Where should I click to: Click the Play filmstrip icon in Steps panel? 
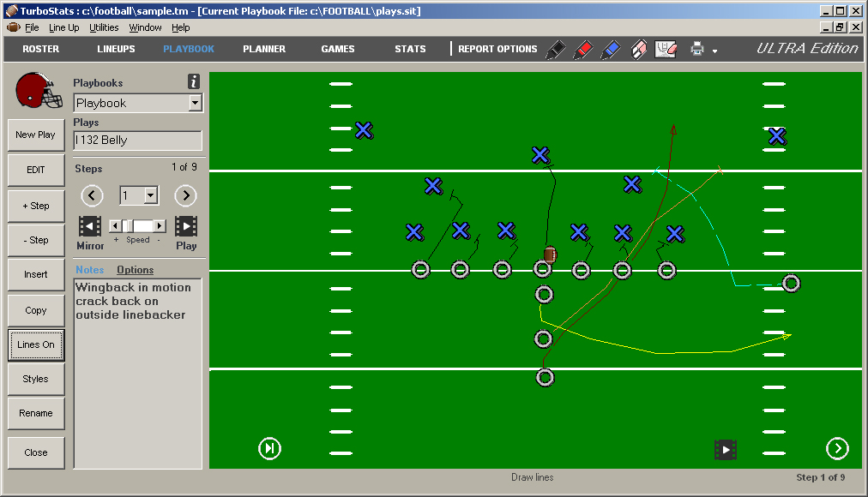click(x=186, y=226)
